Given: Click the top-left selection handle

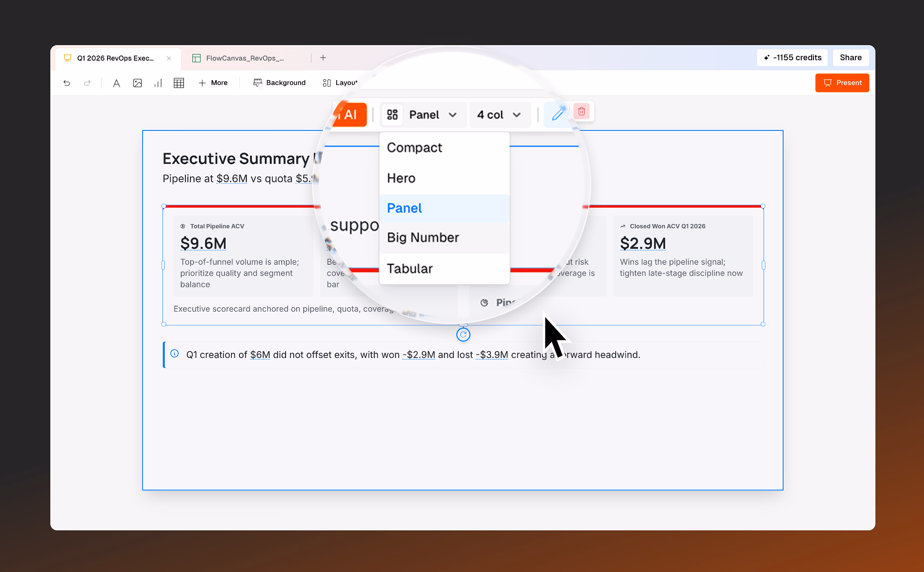Looking at the screenshot, I should point(164,206).
